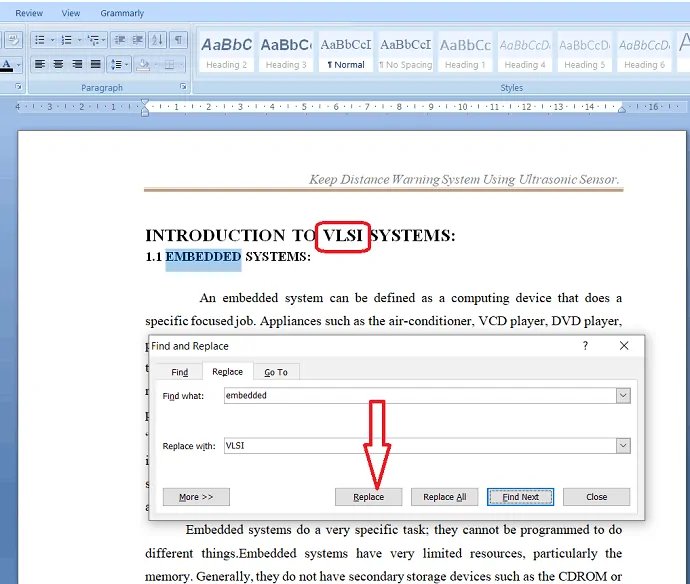Sort text alphabetically with A-Z icon
This screenshot has width=690, height=584.
[x=157, y=40]
